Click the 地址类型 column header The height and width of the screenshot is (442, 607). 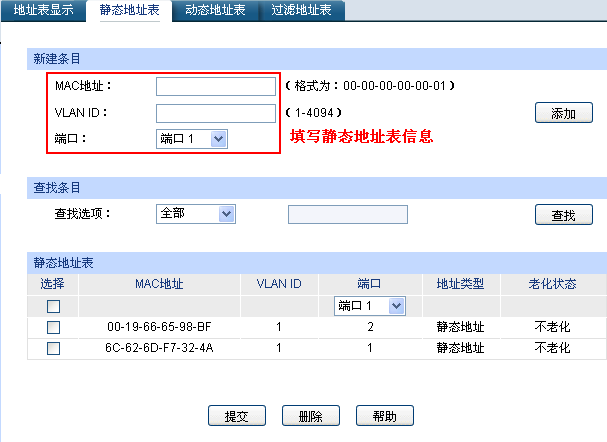(x=461, y=284)
